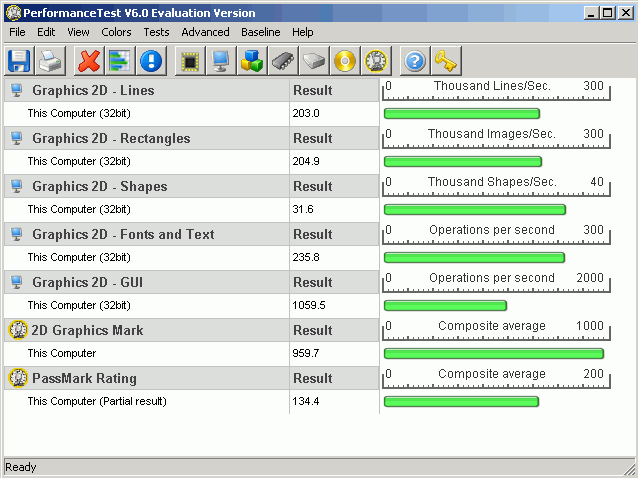Close the PerformanceTest window

(626, 13)
